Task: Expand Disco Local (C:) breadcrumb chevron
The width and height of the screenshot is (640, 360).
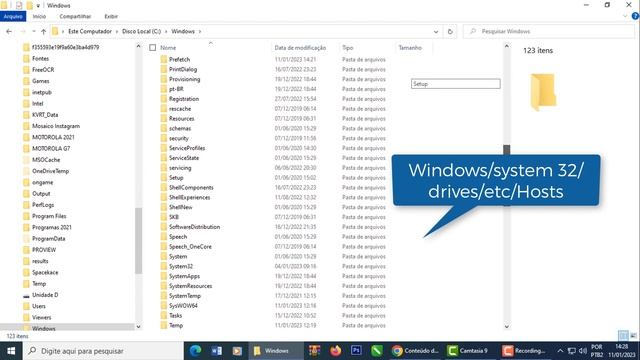Action: pyautogui.click(x=166, y=31)
